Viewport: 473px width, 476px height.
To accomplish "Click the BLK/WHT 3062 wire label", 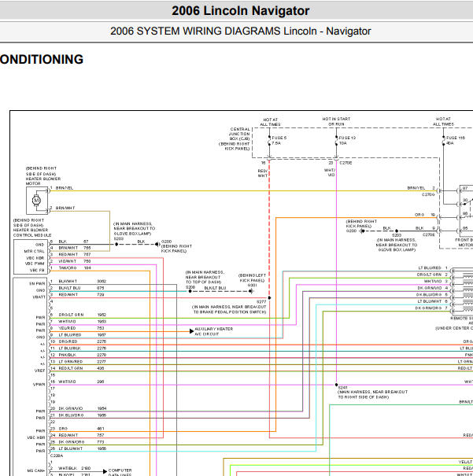I will tap(83, 281).
